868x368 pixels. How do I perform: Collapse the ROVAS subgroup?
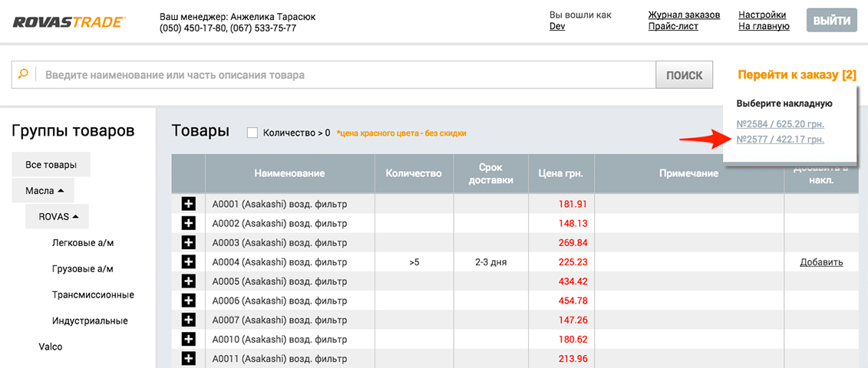click(x=57, y=217)
